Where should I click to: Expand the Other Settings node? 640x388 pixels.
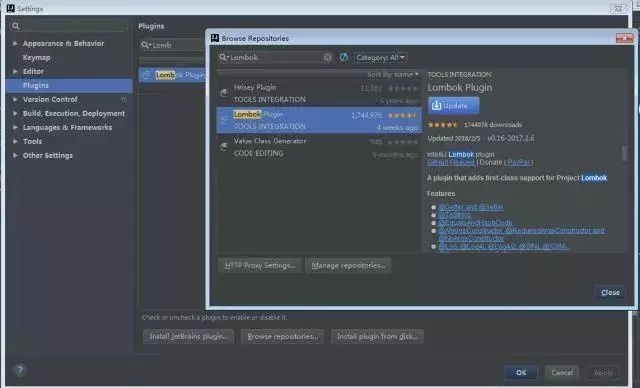click(x=15, y=155)
